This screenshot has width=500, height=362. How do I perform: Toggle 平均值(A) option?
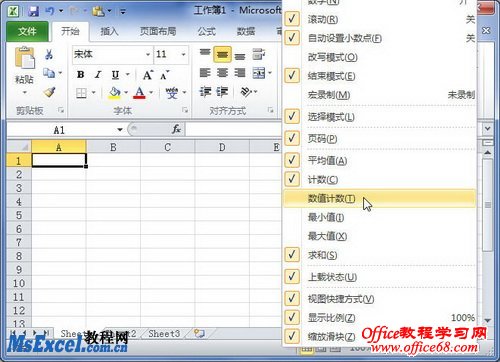[292, 160]
